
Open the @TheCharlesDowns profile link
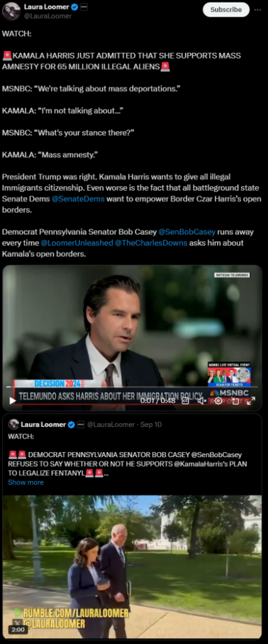coord(151,243)
